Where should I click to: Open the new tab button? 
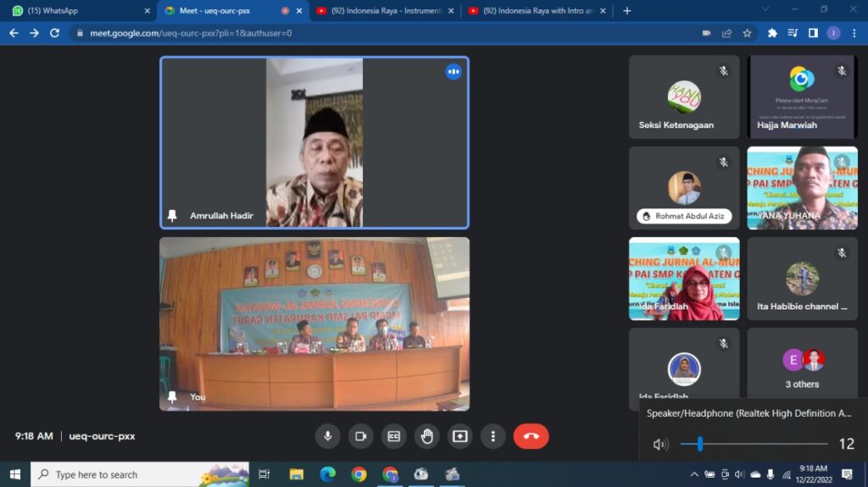coord(627,11)
